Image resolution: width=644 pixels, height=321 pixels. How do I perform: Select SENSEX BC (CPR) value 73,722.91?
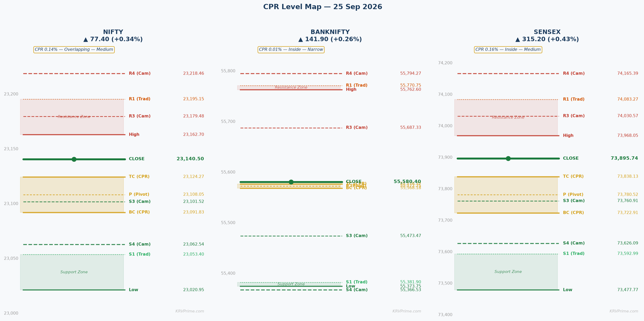click(x=628, y=213)
